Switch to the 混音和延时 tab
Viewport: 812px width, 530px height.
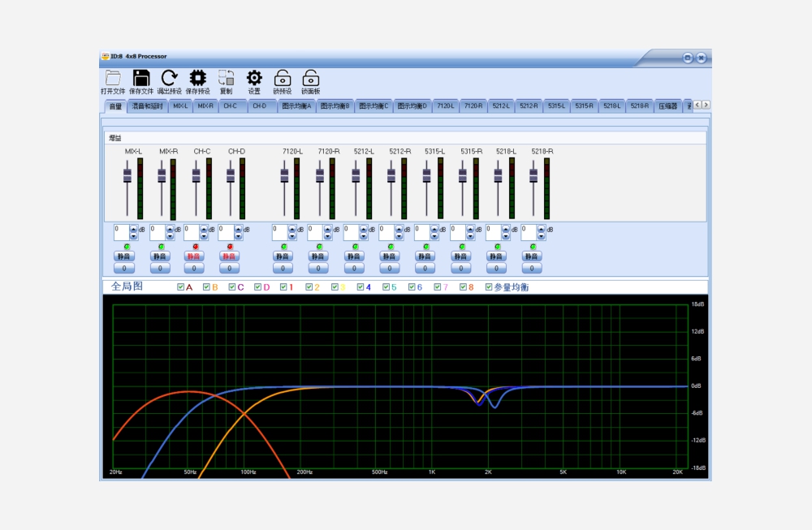click(148, 106)
